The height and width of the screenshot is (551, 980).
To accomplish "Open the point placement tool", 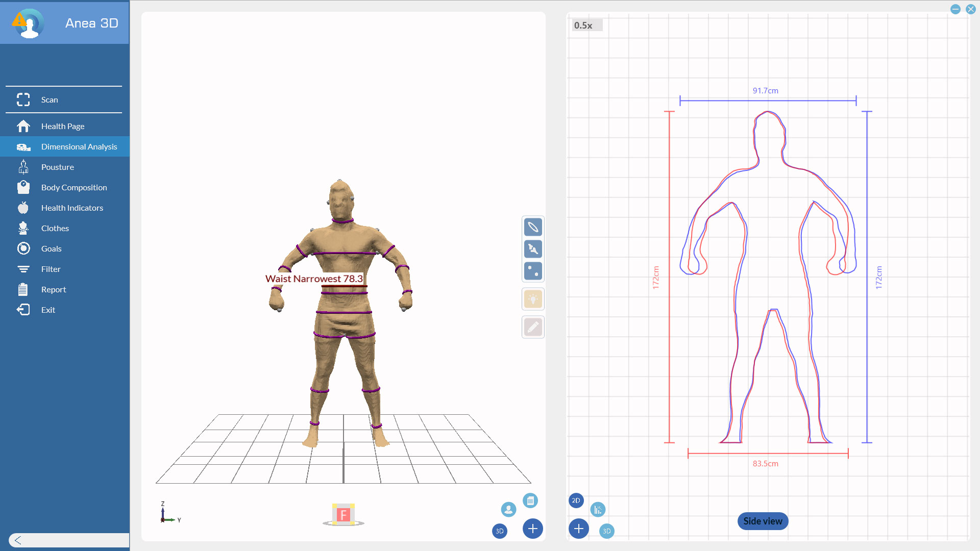I will pyautogui.click(x=533, y=271).
